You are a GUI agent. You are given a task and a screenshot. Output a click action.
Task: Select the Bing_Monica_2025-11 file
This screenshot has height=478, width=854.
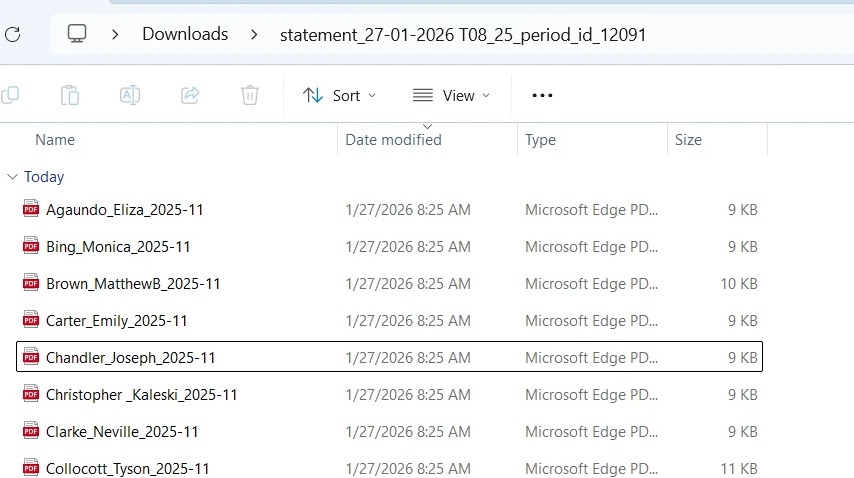pos(118,247)
